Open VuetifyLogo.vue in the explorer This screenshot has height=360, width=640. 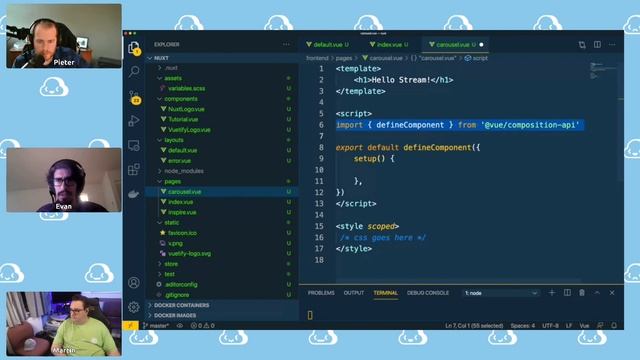pos(189,130)
